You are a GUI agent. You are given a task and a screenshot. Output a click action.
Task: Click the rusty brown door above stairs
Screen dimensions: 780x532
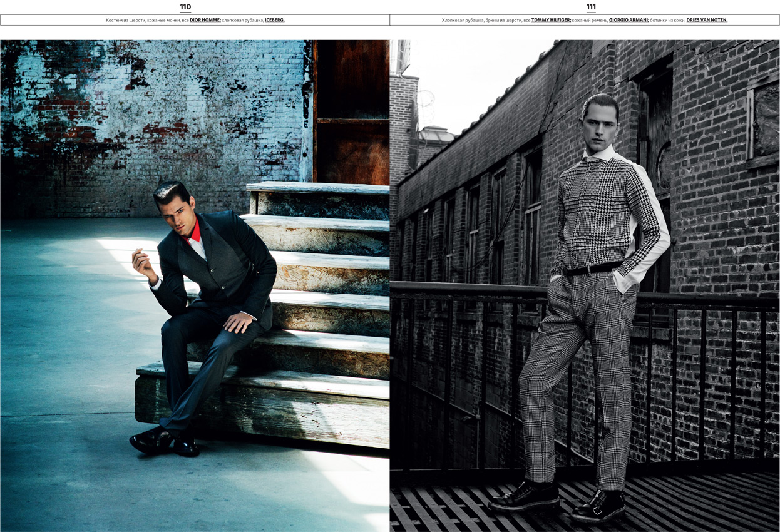[351, 113]
